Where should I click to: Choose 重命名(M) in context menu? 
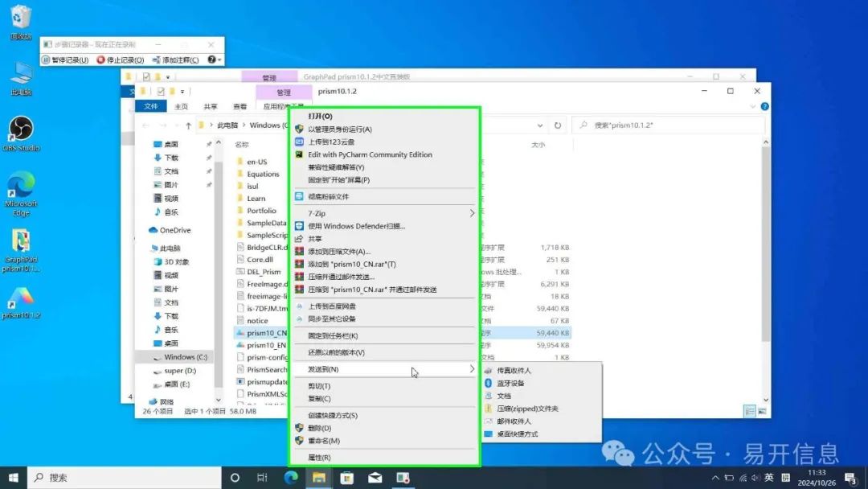[x=383, y=441]
